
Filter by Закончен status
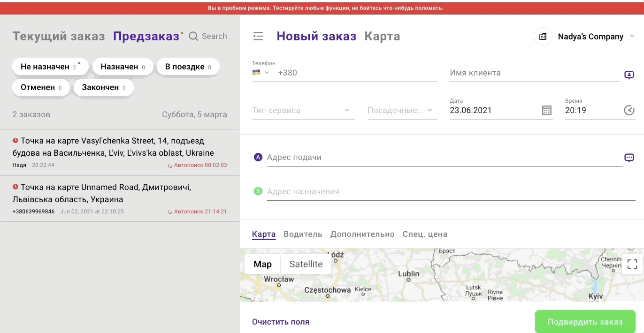pos(103,88)
